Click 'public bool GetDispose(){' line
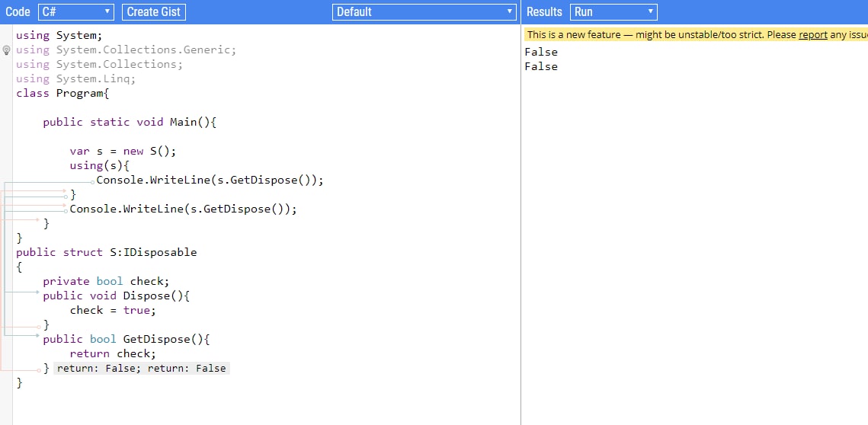The height and width of the screenshot is (425, 868). point(127,339)
